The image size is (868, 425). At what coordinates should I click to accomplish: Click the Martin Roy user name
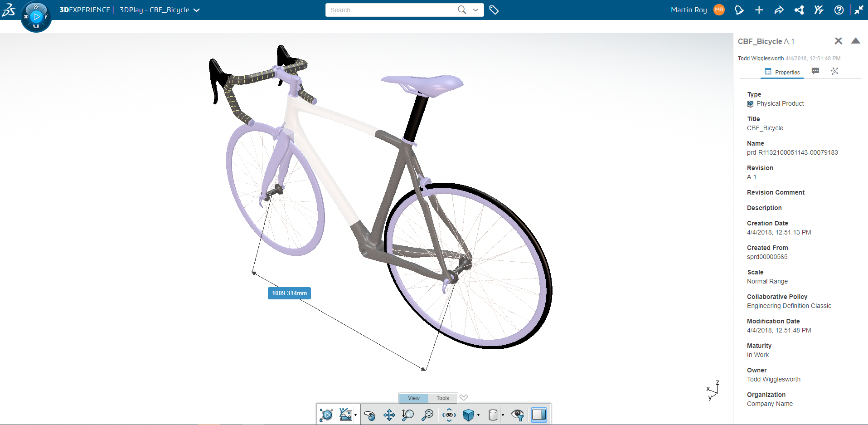[689, 10]
